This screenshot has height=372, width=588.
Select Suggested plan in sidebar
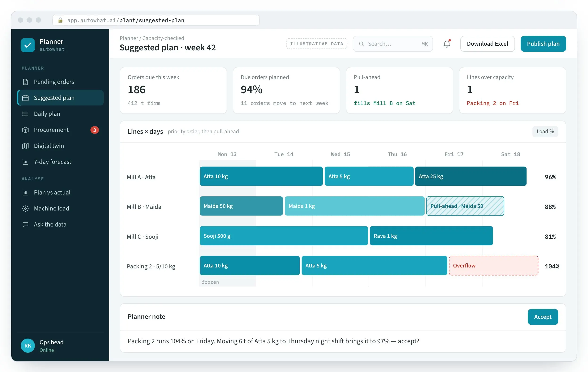(60, 98)
